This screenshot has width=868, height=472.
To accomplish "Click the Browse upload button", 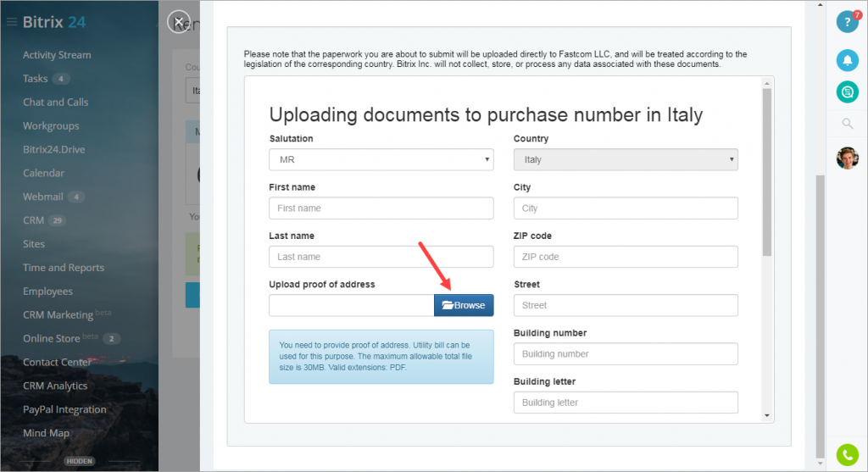I will click(464, 305).
